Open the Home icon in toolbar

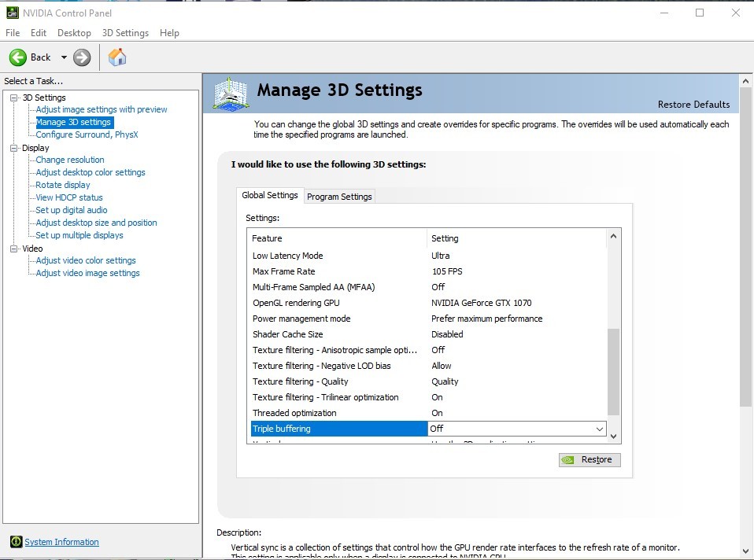(x=116, y=57)
